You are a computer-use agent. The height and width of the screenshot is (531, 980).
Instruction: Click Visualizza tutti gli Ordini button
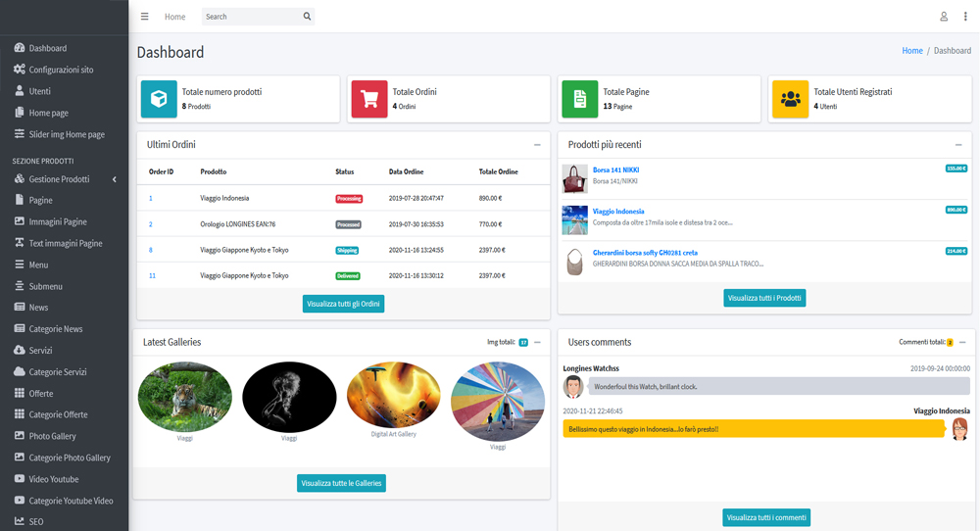pyautogui.click(x=343, y=304)
